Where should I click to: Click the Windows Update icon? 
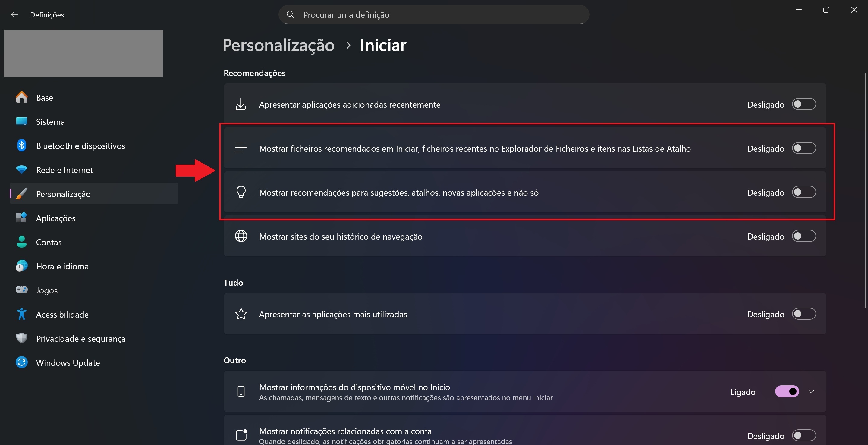tap(22, 362)
